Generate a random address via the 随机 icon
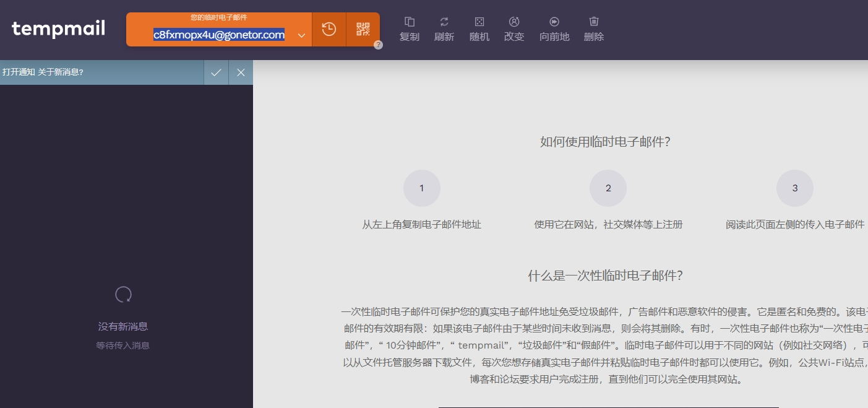This screenshot has width=868, height=408. point(479,29)
